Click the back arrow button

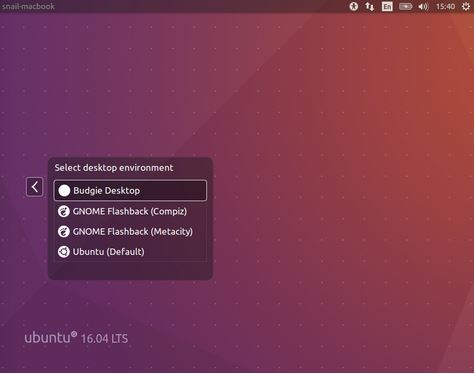coord(35,187)
